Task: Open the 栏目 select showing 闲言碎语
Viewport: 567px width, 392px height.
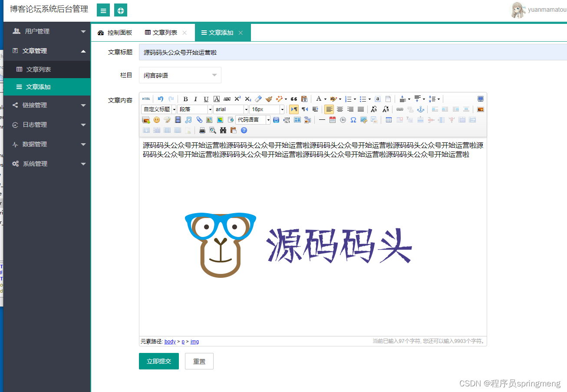Action: [180, 75]
